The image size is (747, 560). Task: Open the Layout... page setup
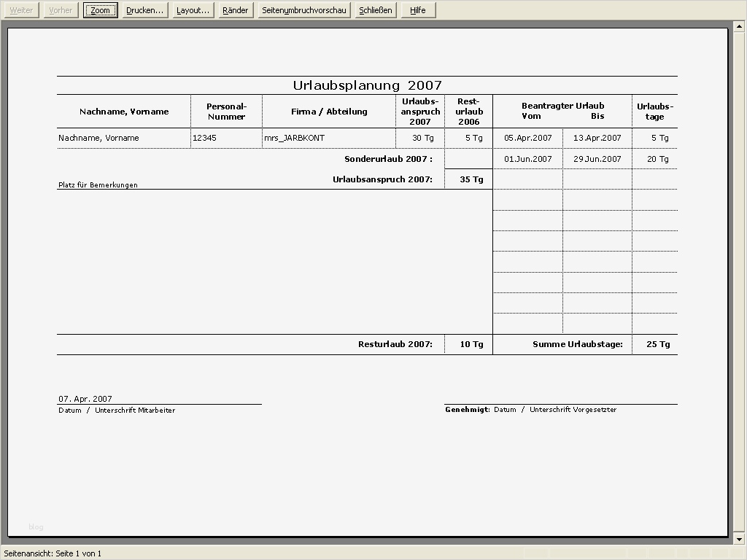193,10
